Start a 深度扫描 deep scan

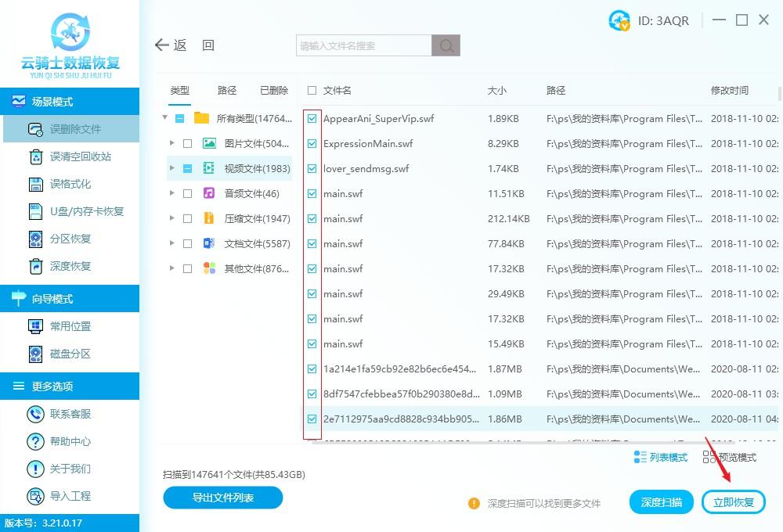pos(662,502)
